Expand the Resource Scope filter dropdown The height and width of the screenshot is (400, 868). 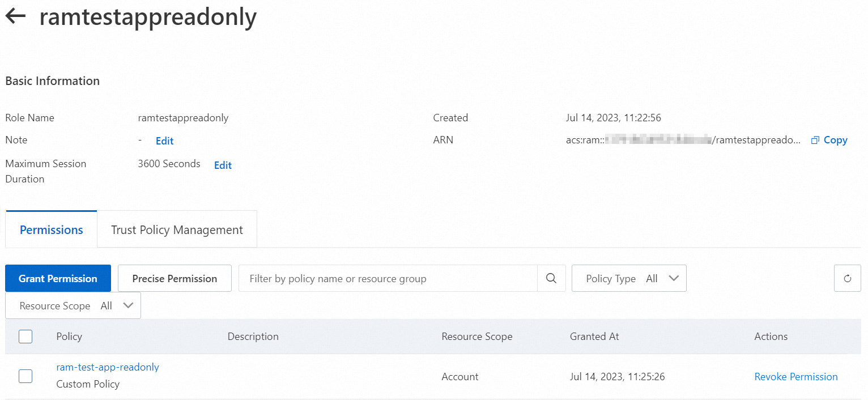(x=73, y=306)
